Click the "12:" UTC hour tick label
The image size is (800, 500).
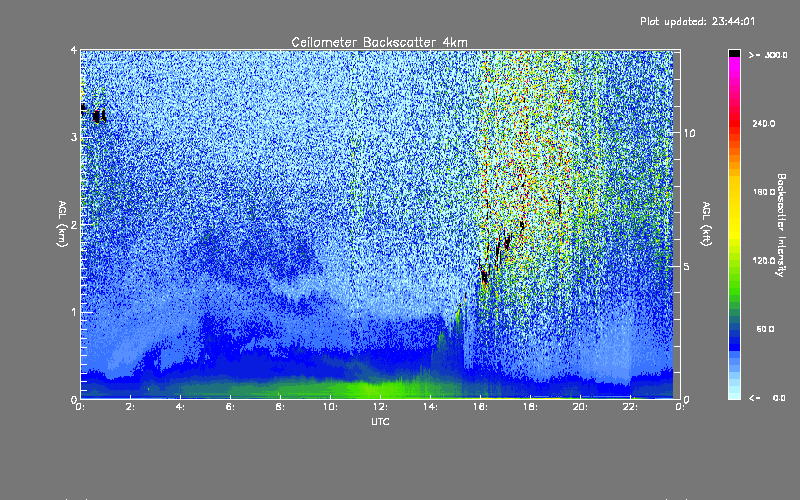click(x=381, y=407)
